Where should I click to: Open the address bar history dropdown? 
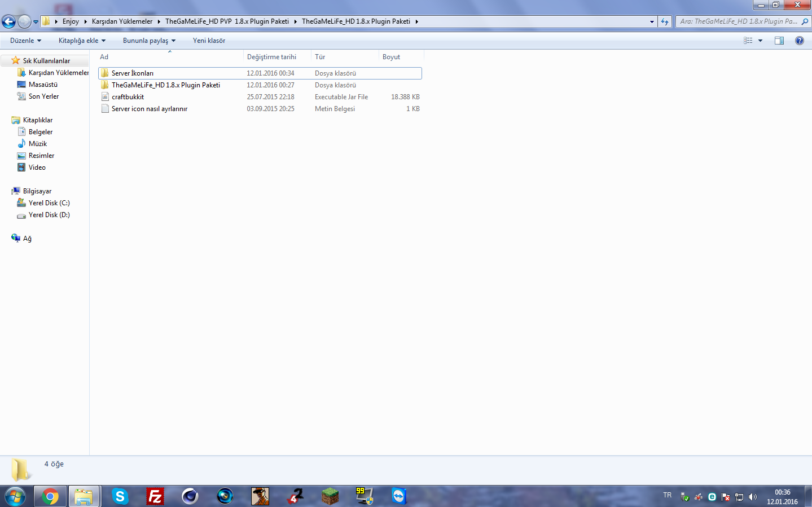(x=652, y=21)
